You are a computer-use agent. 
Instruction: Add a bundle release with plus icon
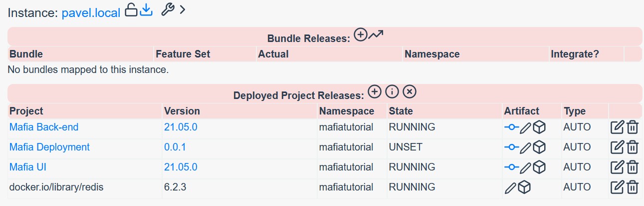pos(360,34)
